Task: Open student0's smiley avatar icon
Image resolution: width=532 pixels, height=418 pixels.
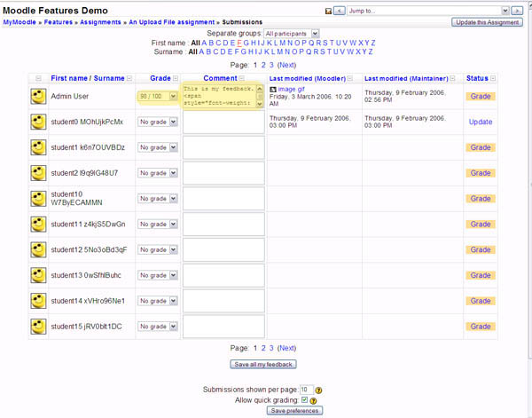Action: (39, 122)
